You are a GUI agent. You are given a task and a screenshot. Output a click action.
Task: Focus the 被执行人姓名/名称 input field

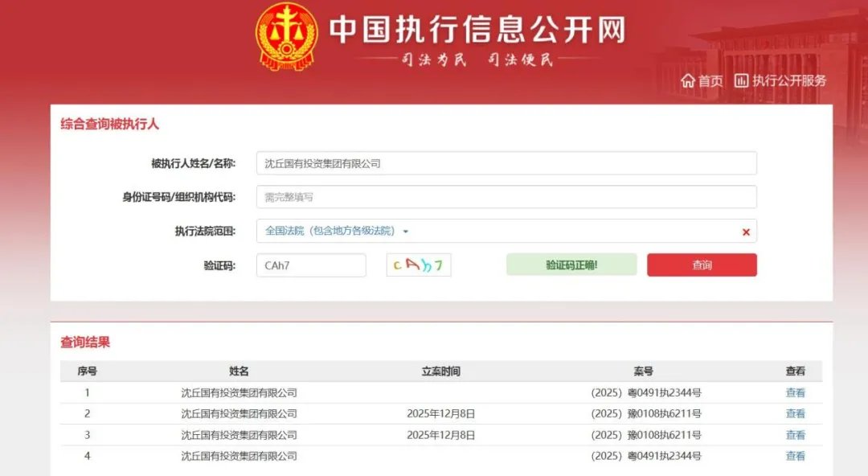point(506,163)
